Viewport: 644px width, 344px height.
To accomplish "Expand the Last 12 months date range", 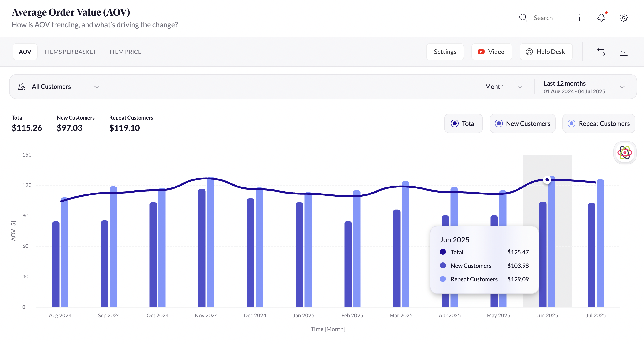I will click(622, 87).
